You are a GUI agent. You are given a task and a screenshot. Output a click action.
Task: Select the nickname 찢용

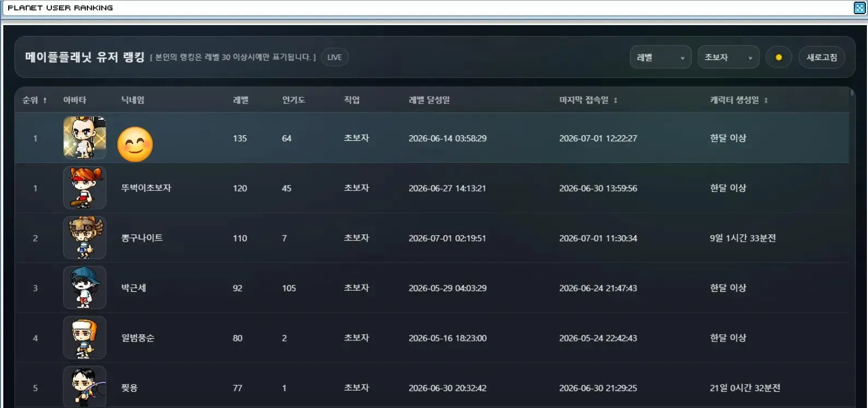pos(129,388)
